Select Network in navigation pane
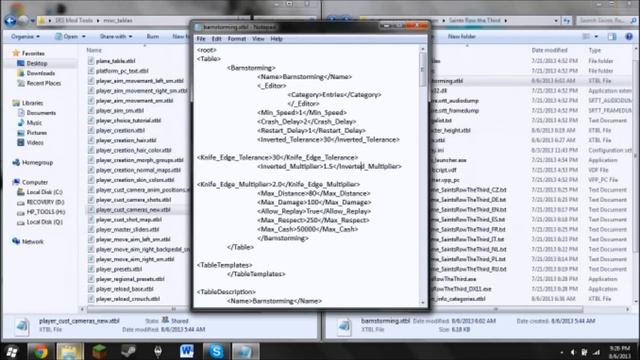The width and height of the screenshot is (640, 360). coord(33,242)
